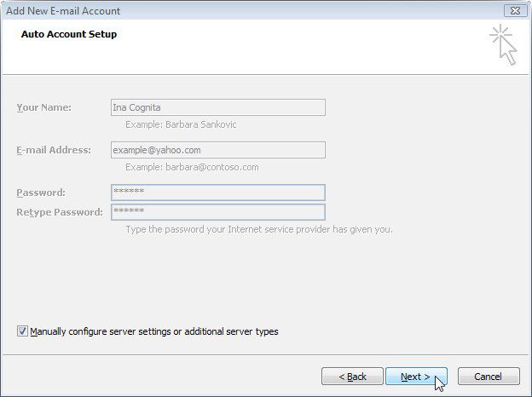This screenshot has width=532, height=397.
Task: Click the barbara@contoso.com example text
Action: tap(212, 167)
